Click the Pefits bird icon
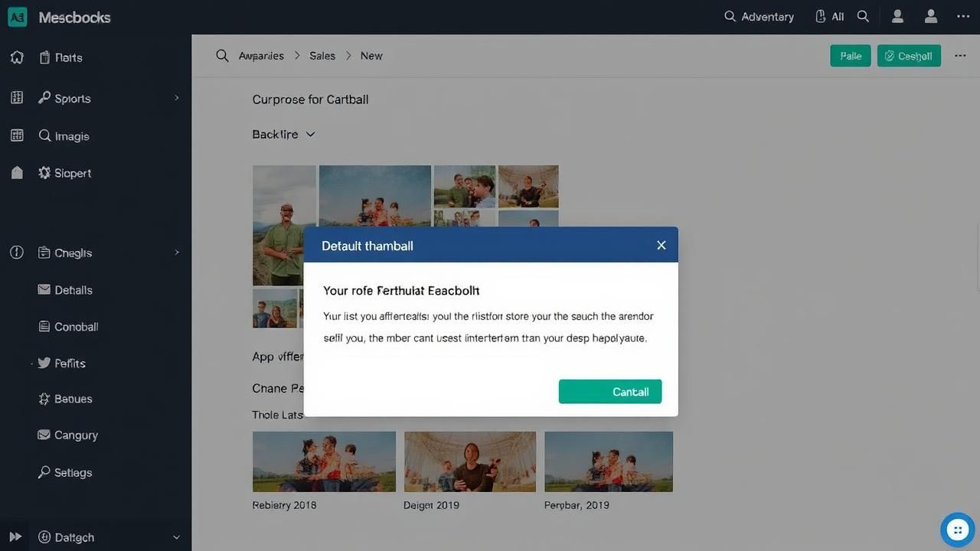 (x=44, y=363)
